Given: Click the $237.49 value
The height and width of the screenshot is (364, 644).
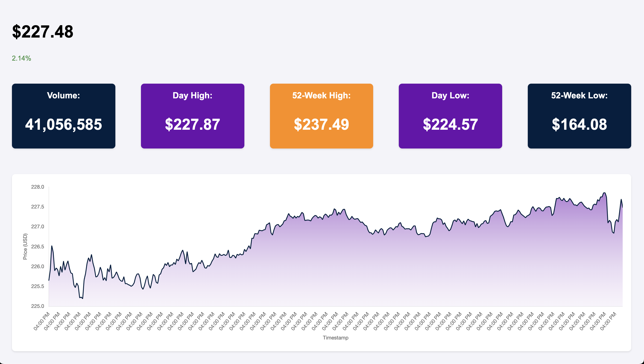Looking at the screenshot, I should (x=321, y=124).
